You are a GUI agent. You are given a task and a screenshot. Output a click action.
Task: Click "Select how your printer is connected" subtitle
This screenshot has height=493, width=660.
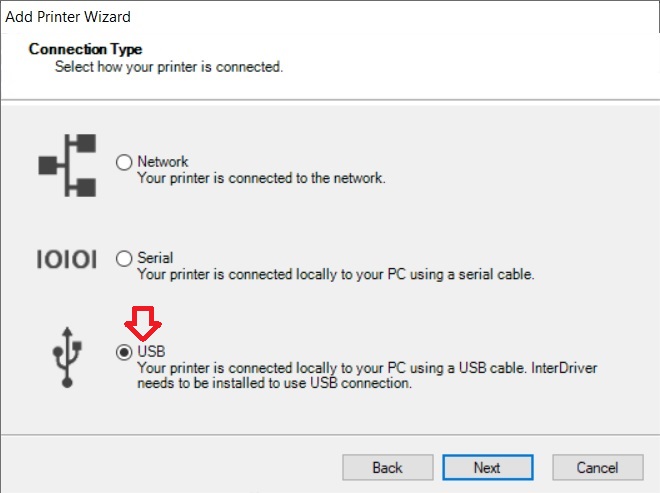pyautogui.click(x=169, y=67)
